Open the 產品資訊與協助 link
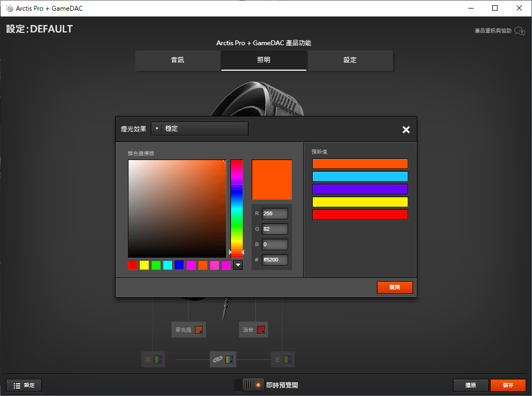The height and width of the screenshot is (396, 532). pos(493,31)
